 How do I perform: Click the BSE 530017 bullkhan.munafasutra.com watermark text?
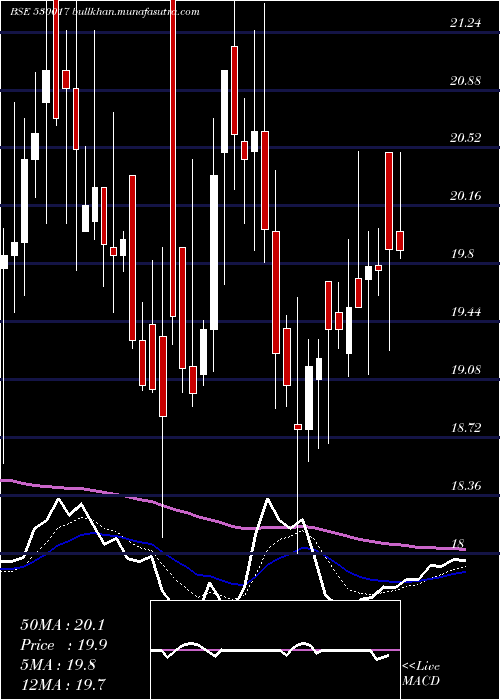click(105, 12)
